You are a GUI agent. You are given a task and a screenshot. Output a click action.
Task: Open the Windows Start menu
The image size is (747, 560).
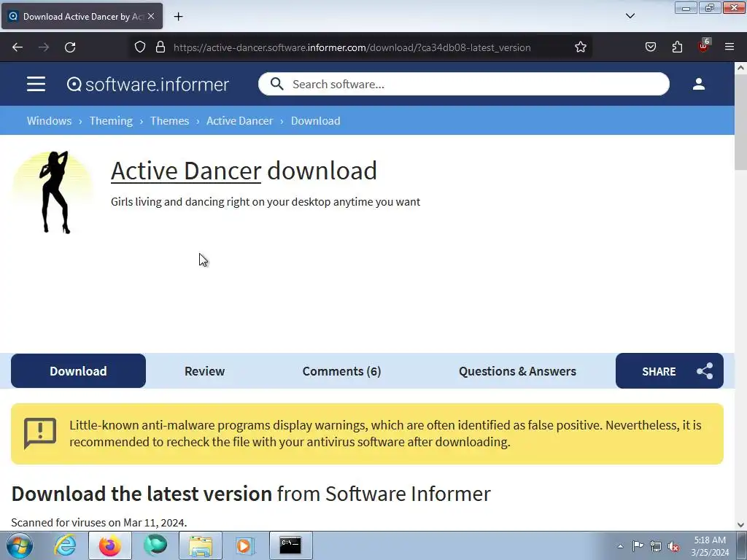[20, 545]
